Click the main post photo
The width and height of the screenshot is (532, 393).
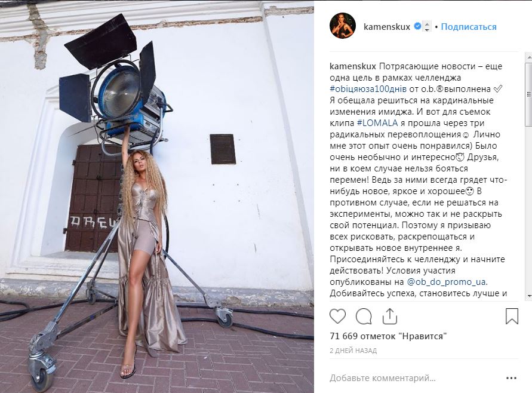[x=157, y=197]
